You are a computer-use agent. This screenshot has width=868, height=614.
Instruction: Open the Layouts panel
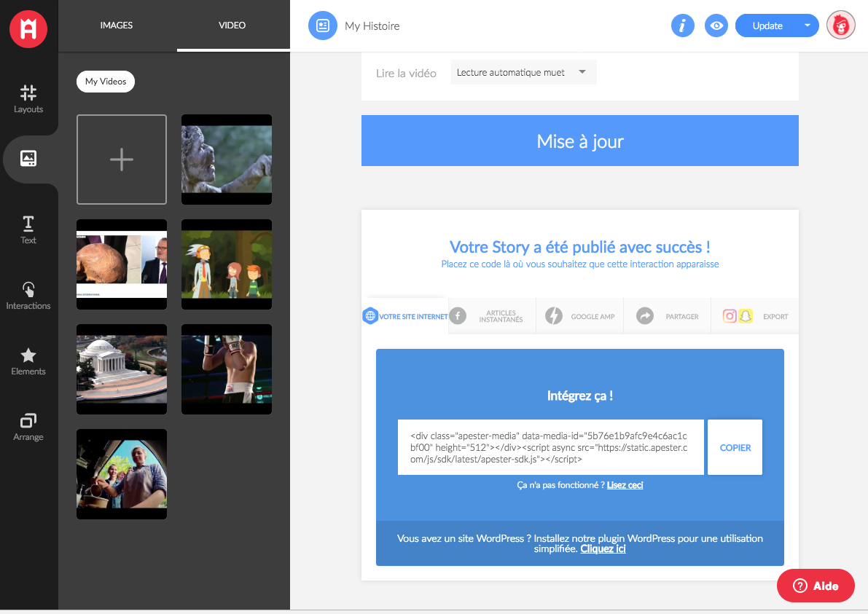click(28, 99)
